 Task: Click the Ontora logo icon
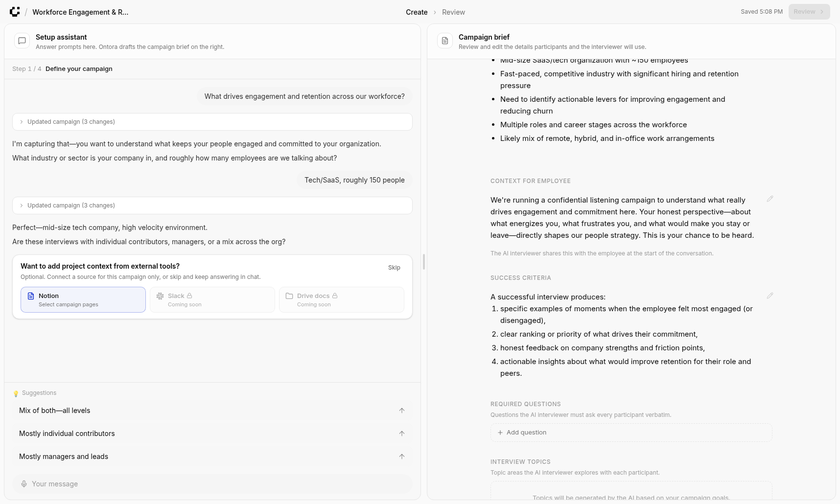click(15, 12)
